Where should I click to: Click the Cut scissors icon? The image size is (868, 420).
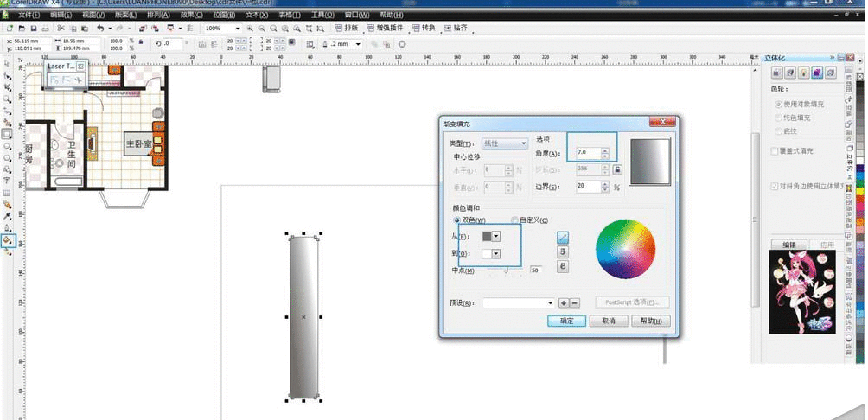click(x=60, y=29)
